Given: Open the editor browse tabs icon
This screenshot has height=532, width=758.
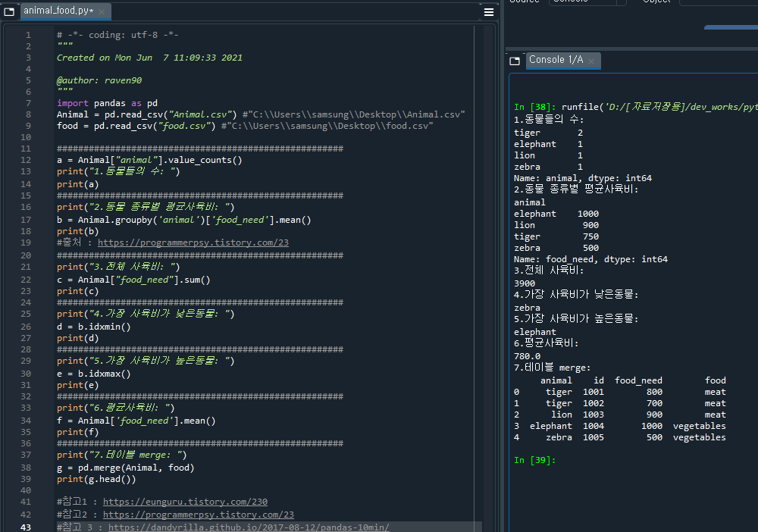Looking at the screenshot, I should (9, 11).
